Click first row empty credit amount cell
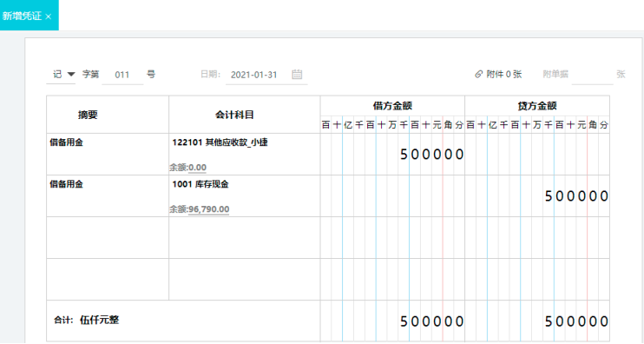Screen dimensions: 644x344 [537, 154]
